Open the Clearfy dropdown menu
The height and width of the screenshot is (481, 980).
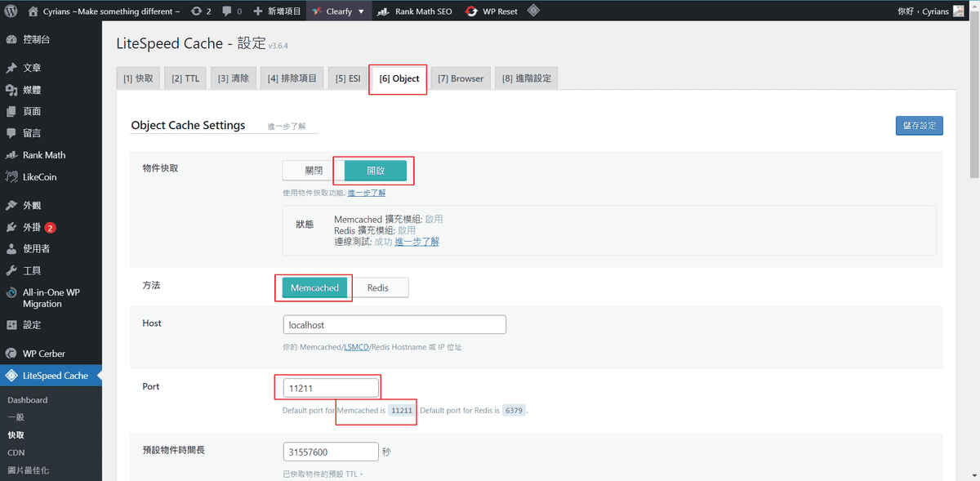338,11
